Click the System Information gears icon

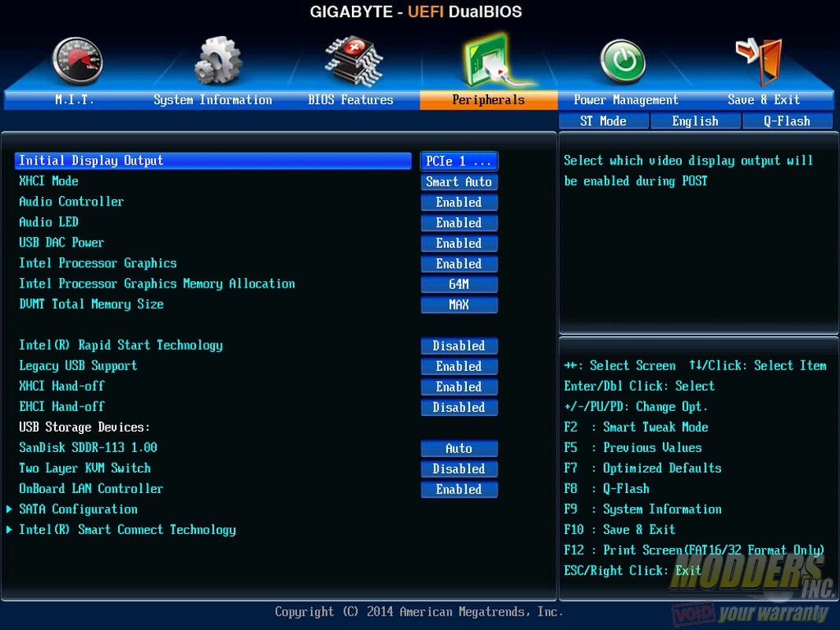pos(217,61)
